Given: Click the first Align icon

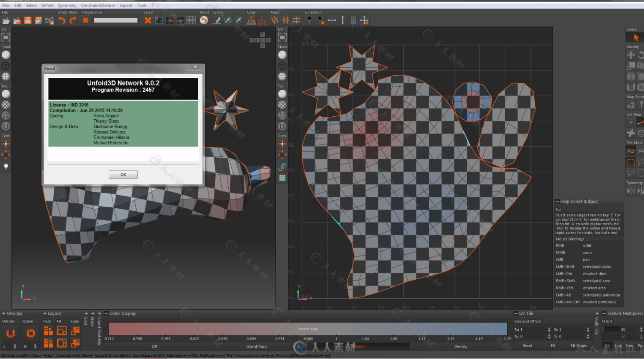Looking at the screenshot, I should 275,21.
